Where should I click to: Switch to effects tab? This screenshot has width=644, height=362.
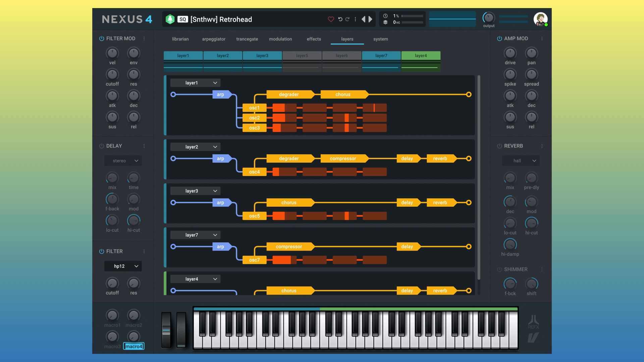[314, 39]
